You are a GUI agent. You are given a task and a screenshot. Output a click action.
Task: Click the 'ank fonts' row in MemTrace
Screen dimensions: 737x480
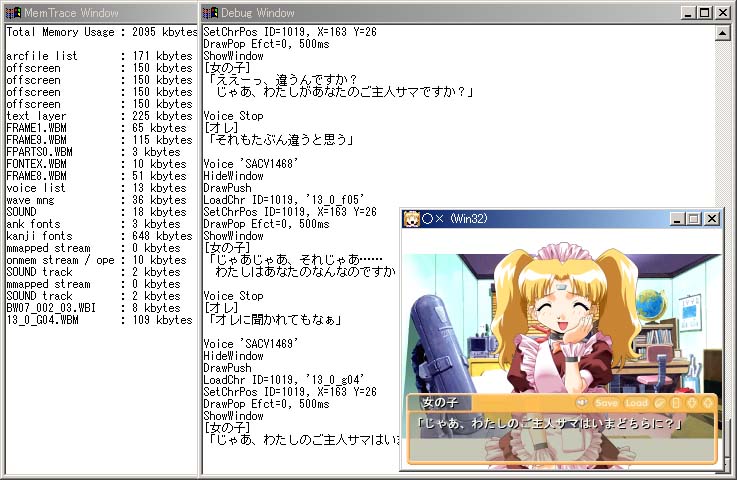pos(93,224)
